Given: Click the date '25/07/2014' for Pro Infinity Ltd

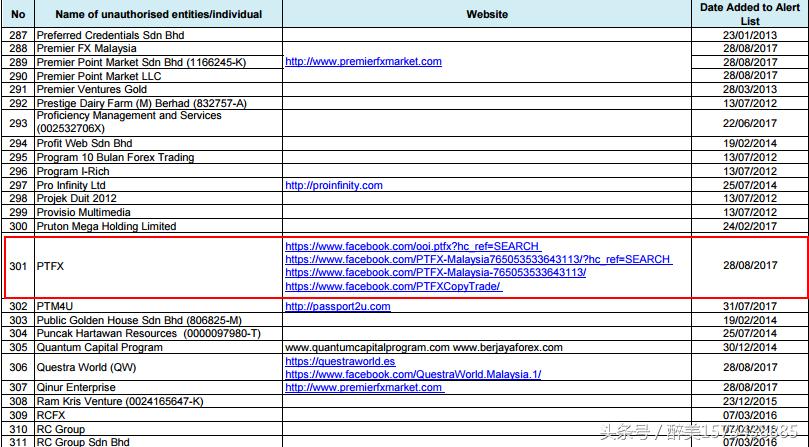Looking at the screenshot, I should pos(750,185).
